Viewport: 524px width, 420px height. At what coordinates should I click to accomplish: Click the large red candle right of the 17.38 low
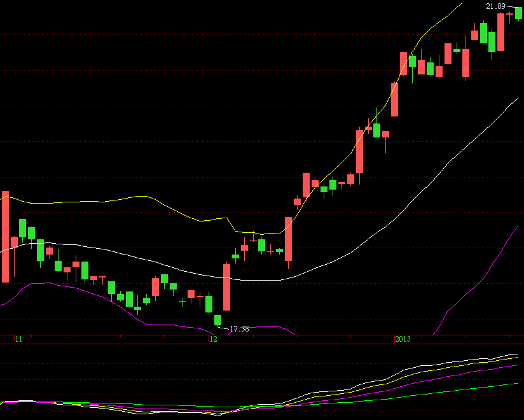(226, 286)
